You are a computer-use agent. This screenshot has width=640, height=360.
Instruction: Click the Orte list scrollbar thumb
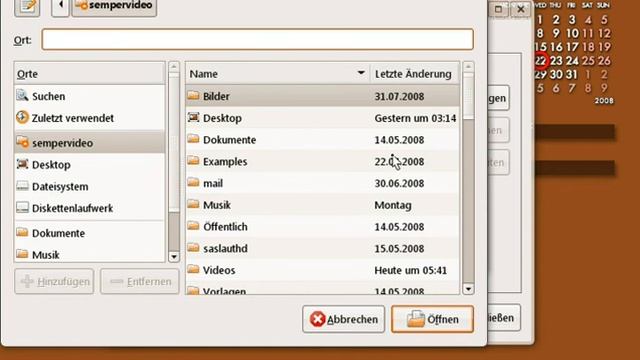click(174, 142)
